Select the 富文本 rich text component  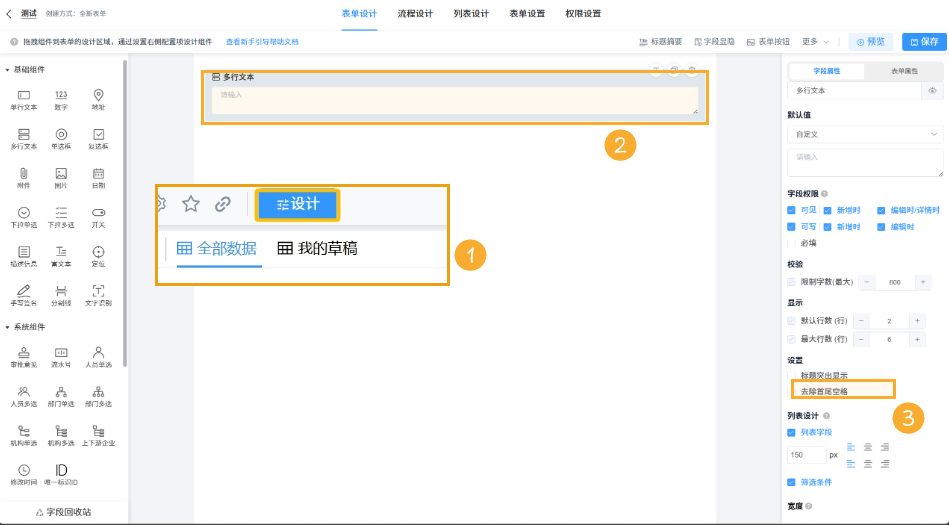[x=61, y=257]
